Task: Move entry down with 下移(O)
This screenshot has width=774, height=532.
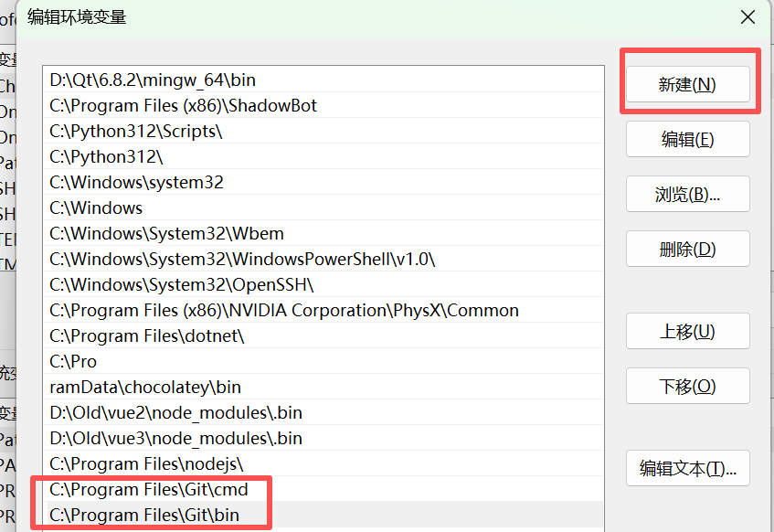Action: click(687, 386)
